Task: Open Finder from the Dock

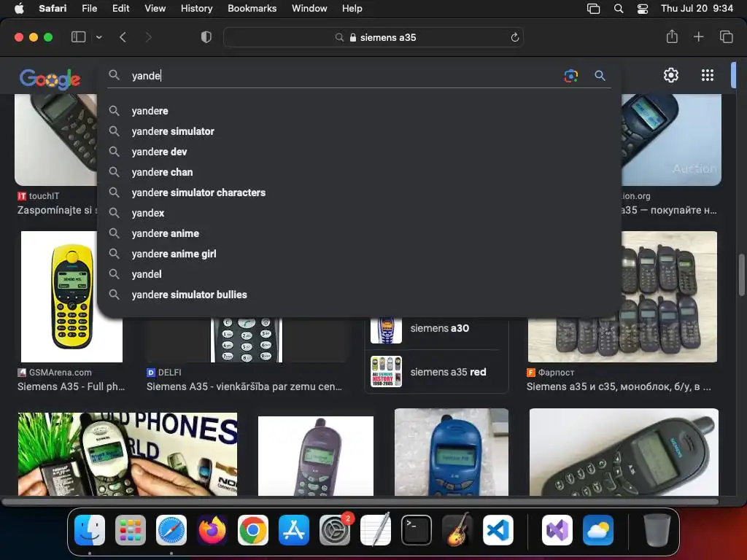Action: click(x=90, y=530)
